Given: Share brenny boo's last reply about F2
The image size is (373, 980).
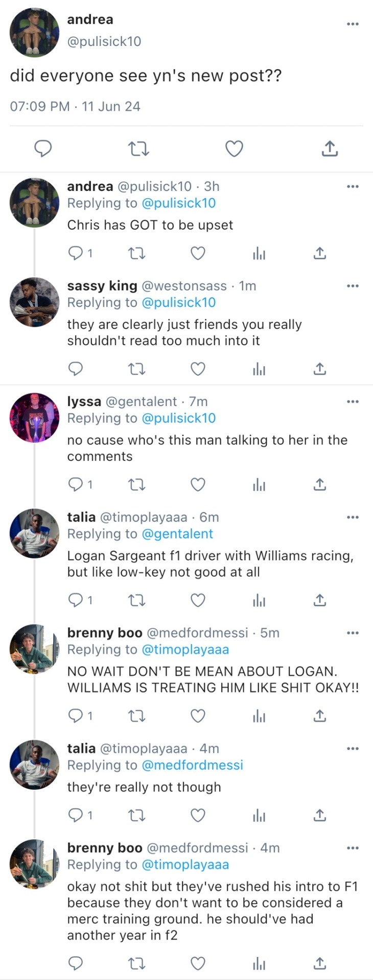Looking at the screenshot, I should tap(319, 963).
